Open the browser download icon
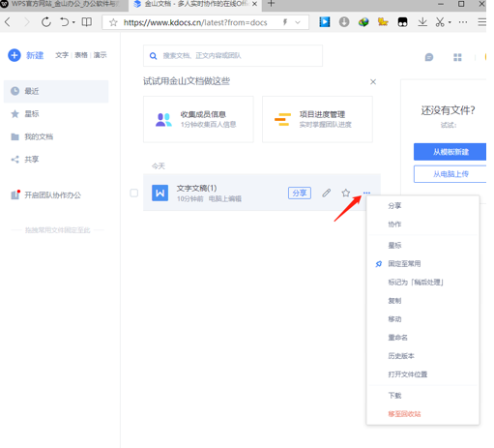Viewport: 494px width, 448px height. [x=422, y=22]
